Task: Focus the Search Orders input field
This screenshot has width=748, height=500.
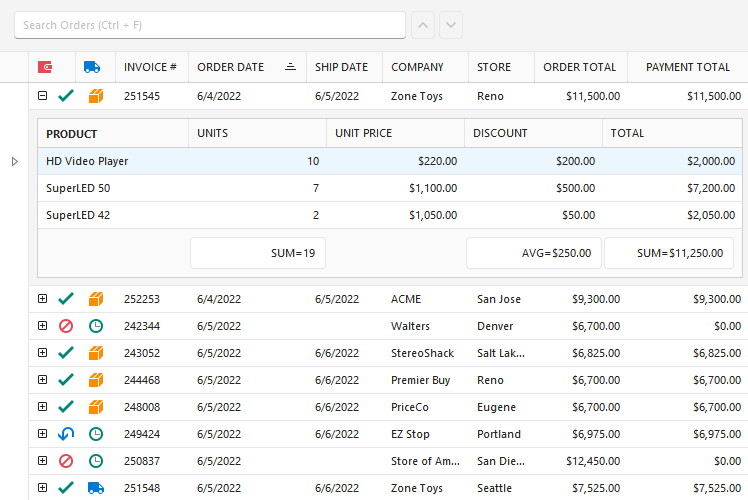Action: coord(210,25)
